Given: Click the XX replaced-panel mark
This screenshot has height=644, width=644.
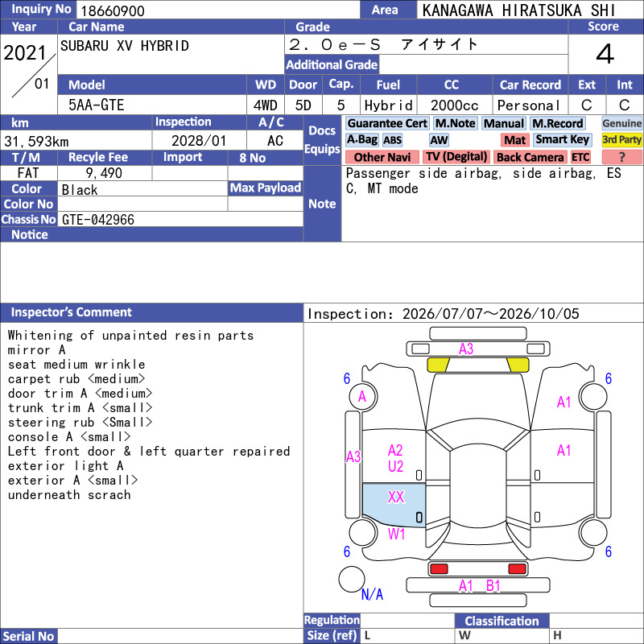Looking at the screenshot, I should pyautogui.click(x=396, y=497).
